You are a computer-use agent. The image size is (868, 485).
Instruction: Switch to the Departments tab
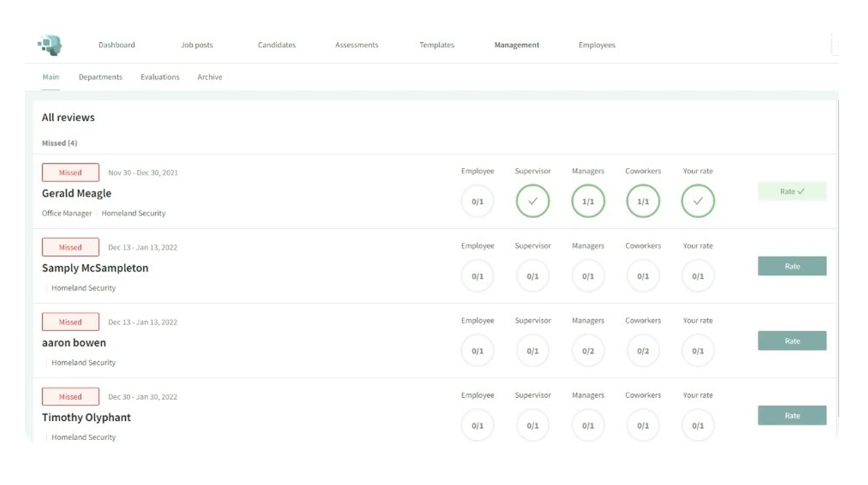100,77
